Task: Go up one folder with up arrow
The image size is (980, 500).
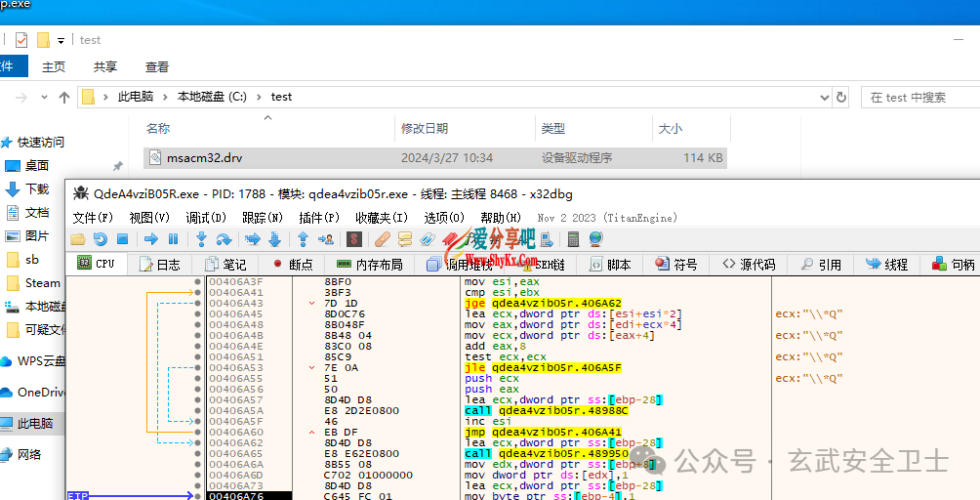Action: coord(64,97)
